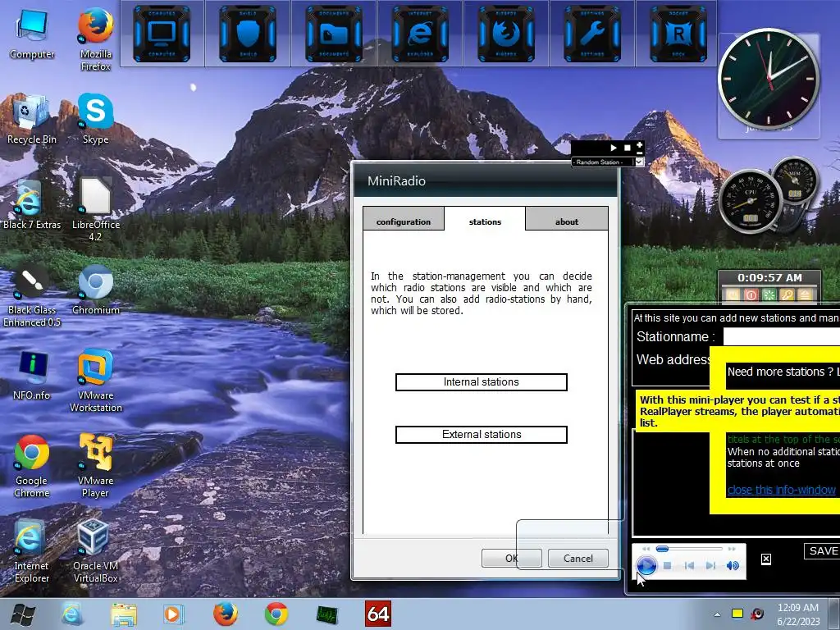Image resolution: width=840 pixels, height=630 pixels.
Task: Open Internet Explorer desktop shortcut
Action: (32, 550)
